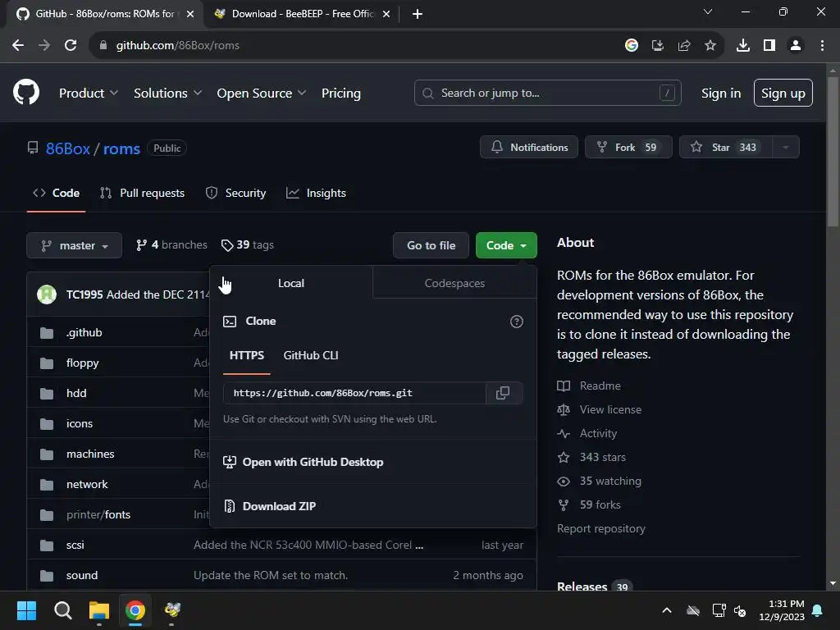This screenshot has width=840, height=630.
Task: Open the Readme link in About
Action: (600, 386)
